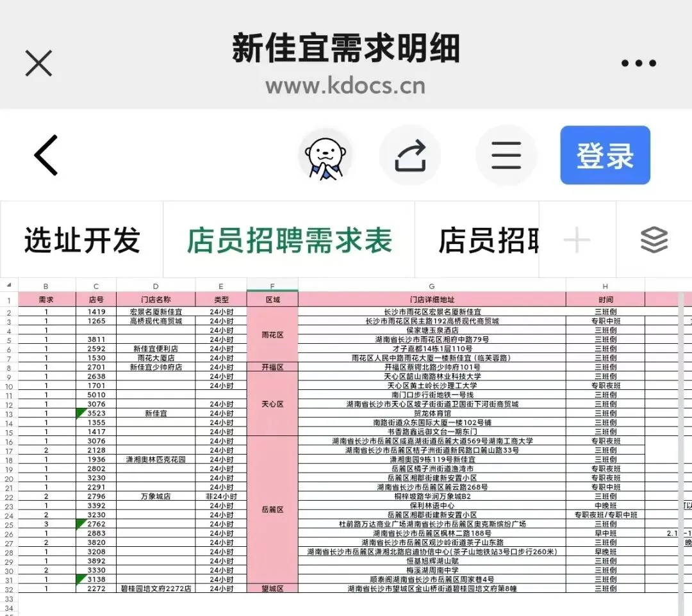The image size is (692, 616).
Task: Click the select-all corner triangle
Action: click(9, 286)
